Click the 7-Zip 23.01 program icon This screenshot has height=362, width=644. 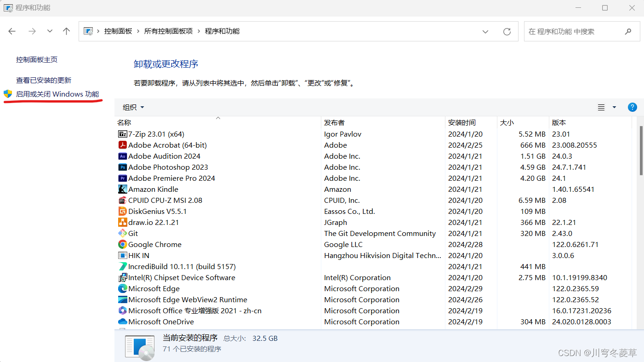click(122, 134)
